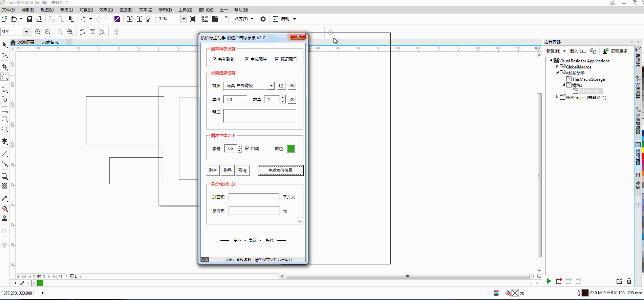Click the Save icon in toolbar
The height and width of the screenshot is (300, 644).
click(x=29, y=19)
